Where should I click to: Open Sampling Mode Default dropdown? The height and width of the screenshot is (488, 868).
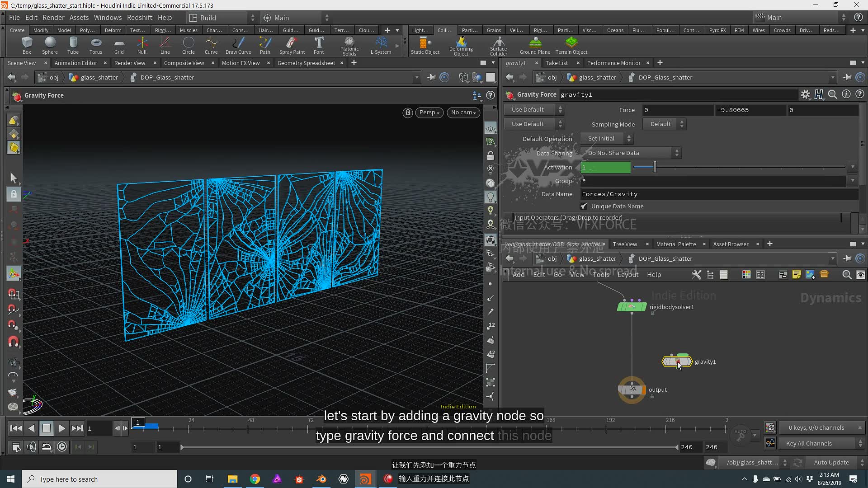coord(664,124)
